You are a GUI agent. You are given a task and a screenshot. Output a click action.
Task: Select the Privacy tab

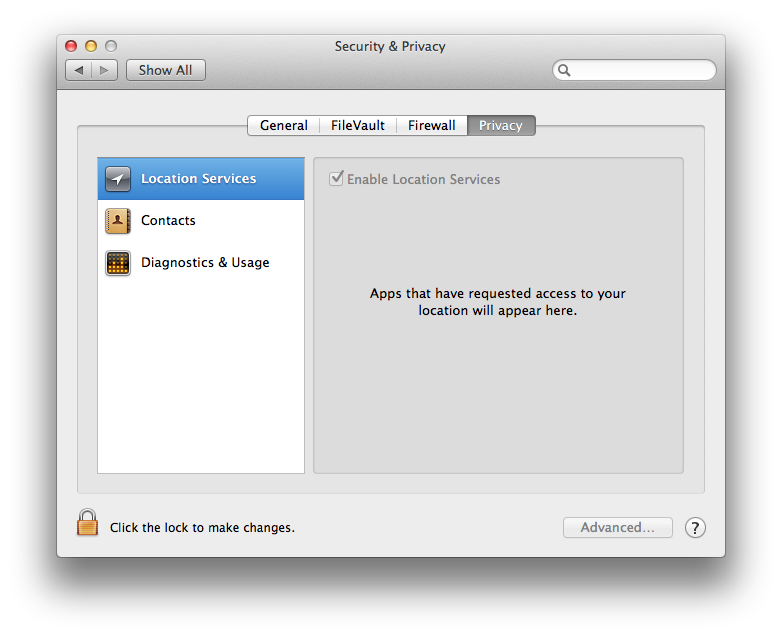click(x=501, y=125)
